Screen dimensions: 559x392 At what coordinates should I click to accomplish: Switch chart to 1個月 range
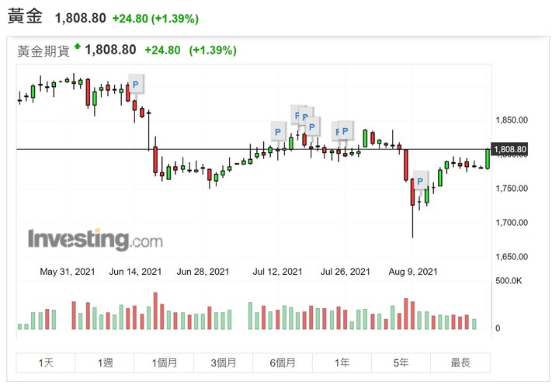[165, 363]
